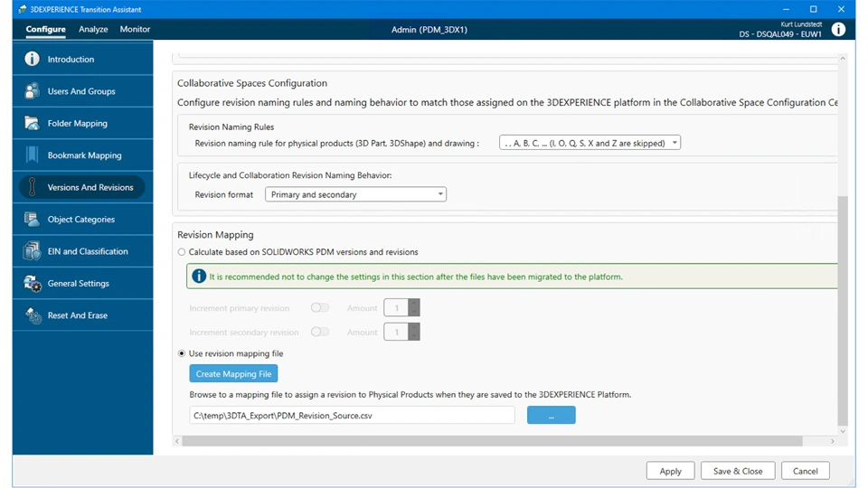
Task: Minimize the Transition Assistant window
Action: (786, 9)
